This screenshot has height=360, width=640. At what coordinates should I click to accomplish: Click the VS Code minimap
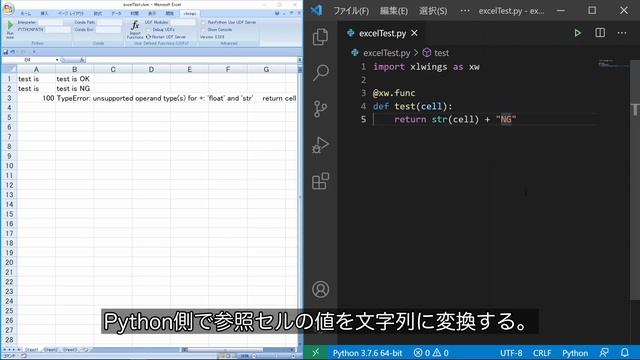pos(613,64)
